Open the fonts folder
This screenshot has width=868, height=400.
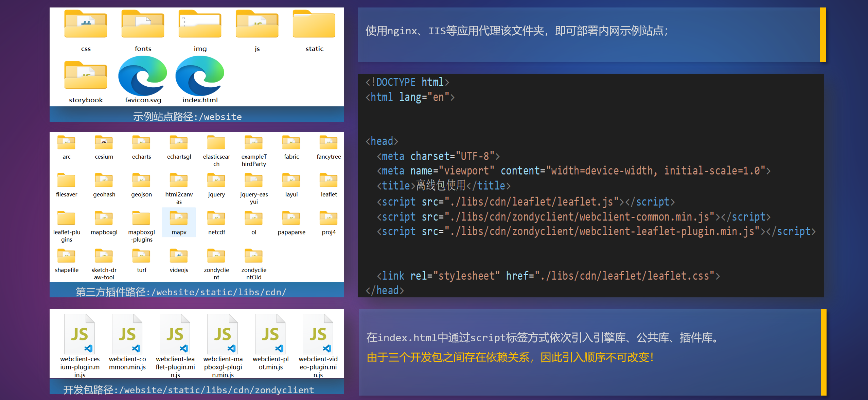(142, 24)
